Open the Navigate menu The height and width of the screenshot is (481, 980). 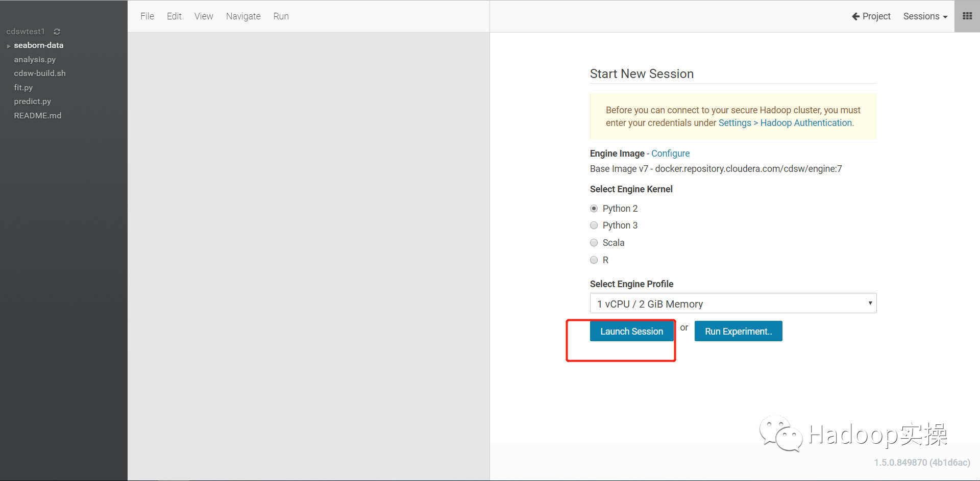(243, 16)
